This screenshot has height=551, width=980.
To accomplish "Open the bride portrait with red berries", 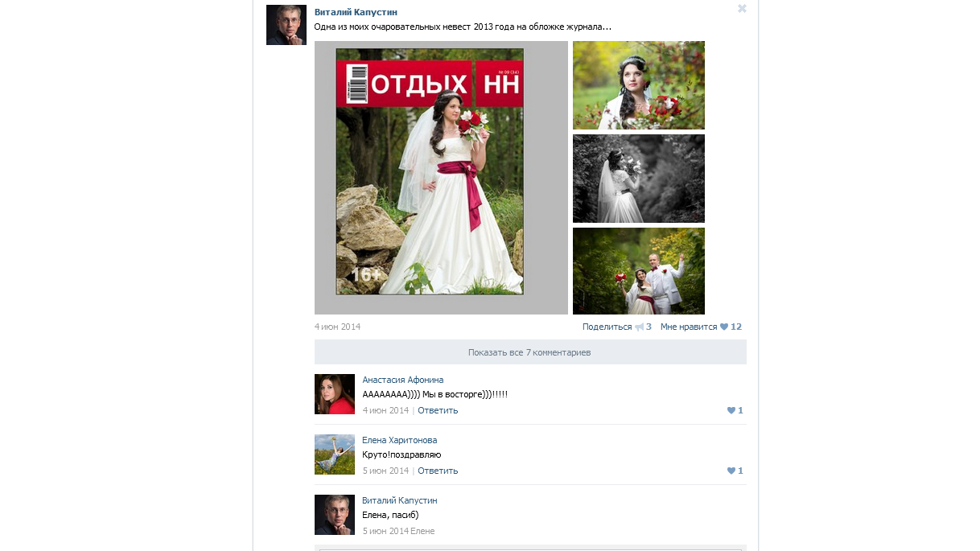I will click(638, 85).
